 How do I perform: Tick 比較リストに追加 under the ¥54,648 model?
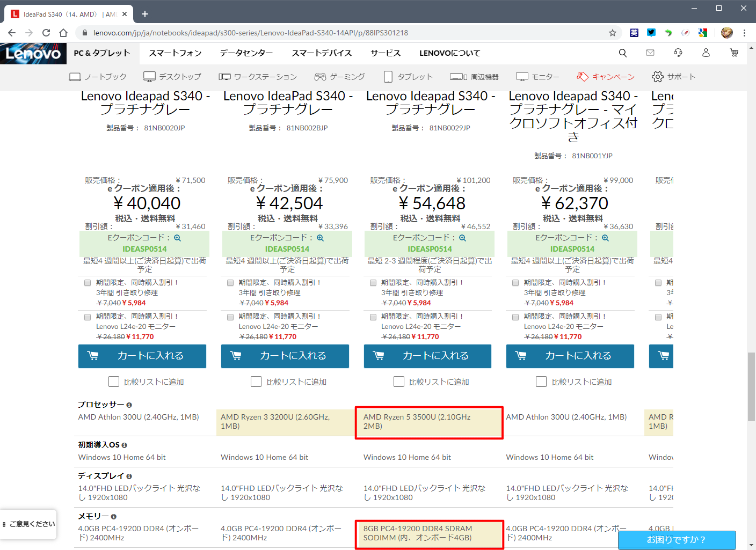(x=399, y=382)
